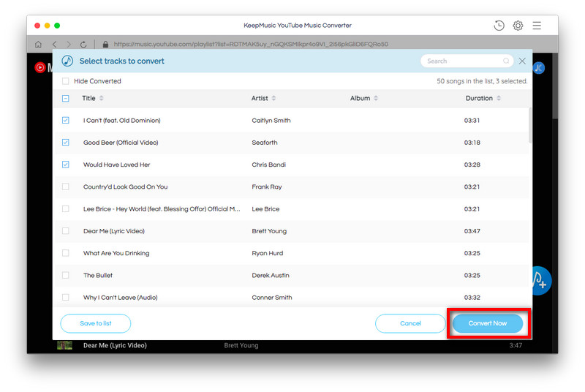The image size is (585, 392).
Task: Check What Are You Drinking track
Action: 65,253
